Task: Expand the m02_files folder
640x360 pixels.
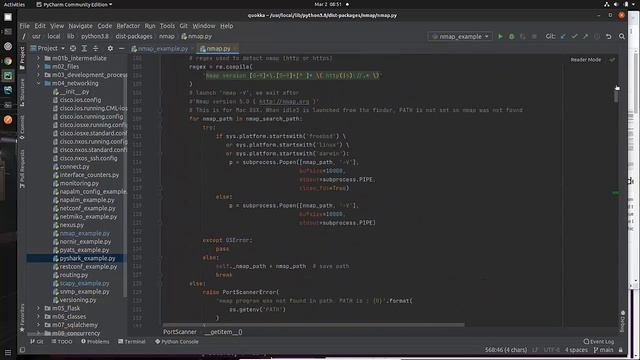Action: pyautogui.click(x=39, y=67)
